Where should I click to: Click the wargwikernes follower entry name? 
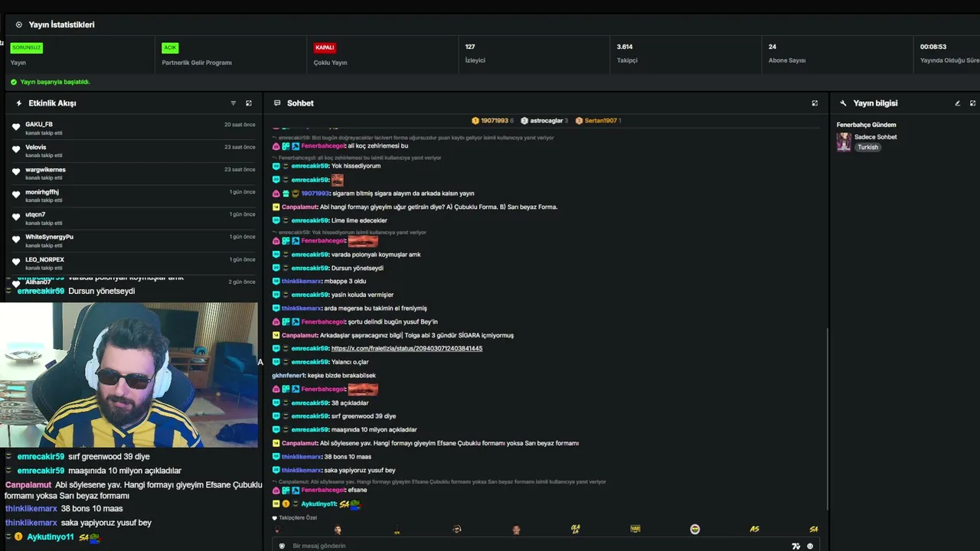click(45, 170)
